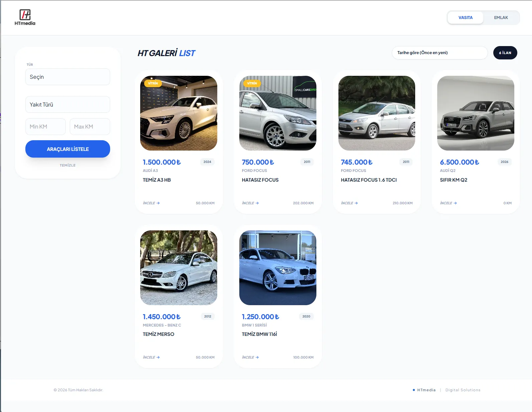Open the HTmedia logo home link

(x=25, y=17)
